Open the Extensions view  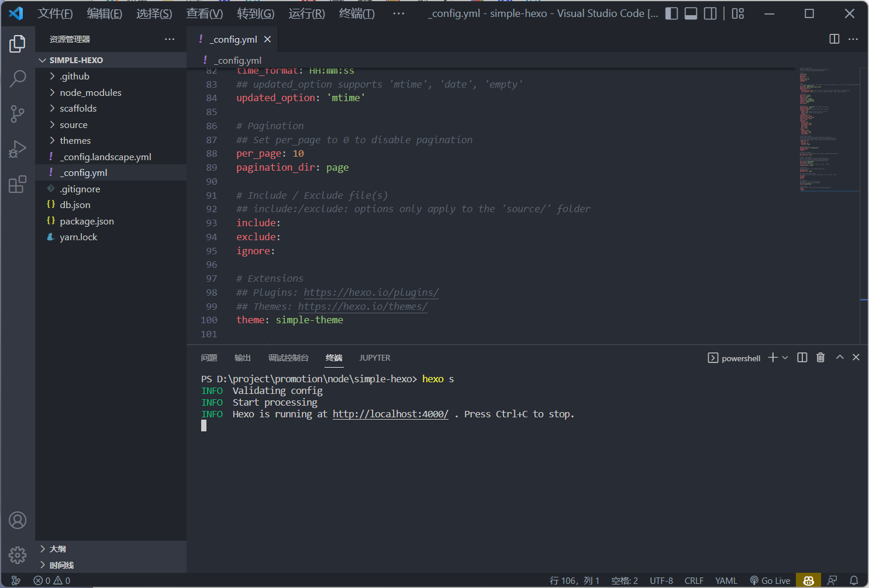(x=18, y=185)
